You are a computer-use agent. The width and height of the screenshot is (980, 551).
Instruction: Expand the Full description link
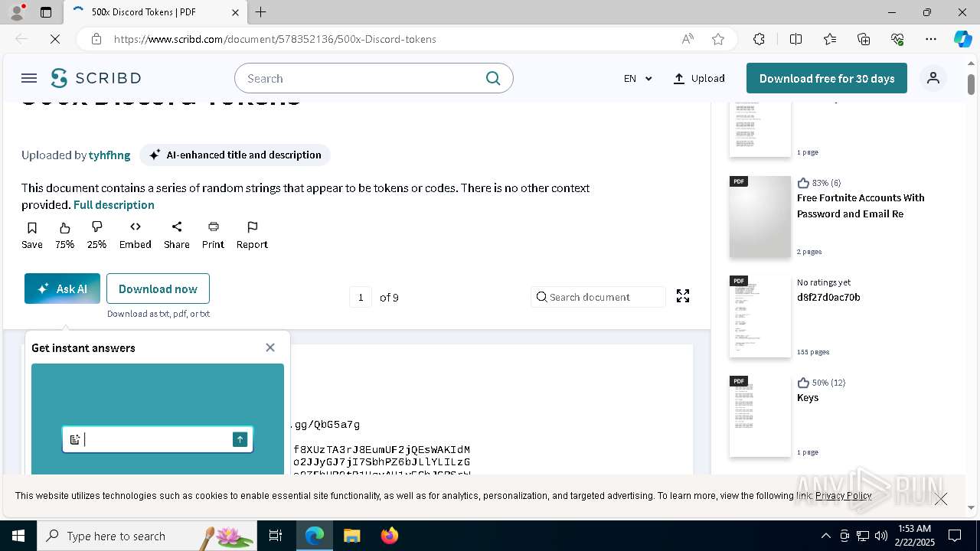(x=114, y=205)
